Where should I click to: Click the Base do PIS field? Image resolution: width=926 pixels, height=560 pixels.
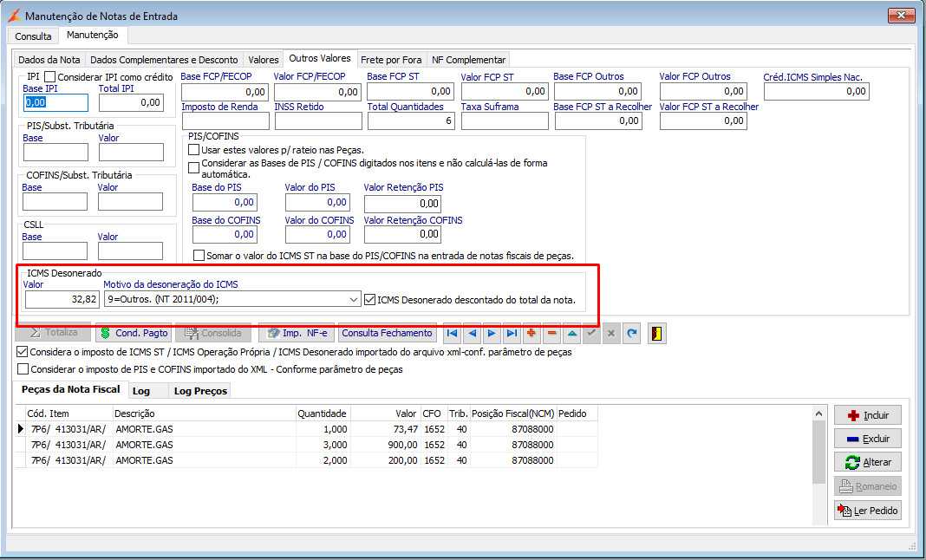[x=225, y=202]
